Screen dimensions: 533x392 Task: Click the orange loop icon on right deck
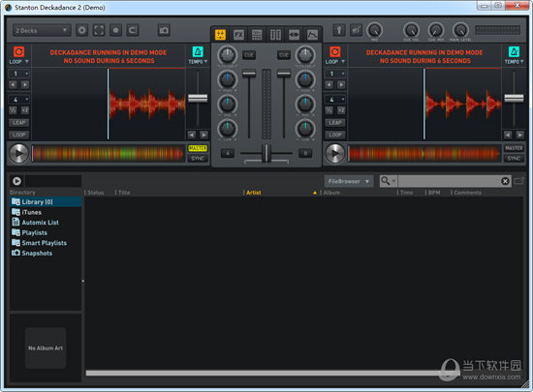point(335,51)
